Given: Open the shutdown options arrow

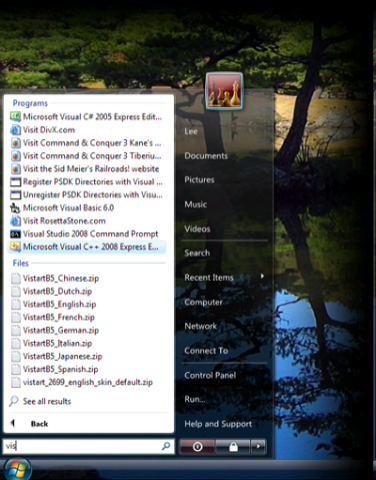Looking at the screenshot, I should coord(258,446).
